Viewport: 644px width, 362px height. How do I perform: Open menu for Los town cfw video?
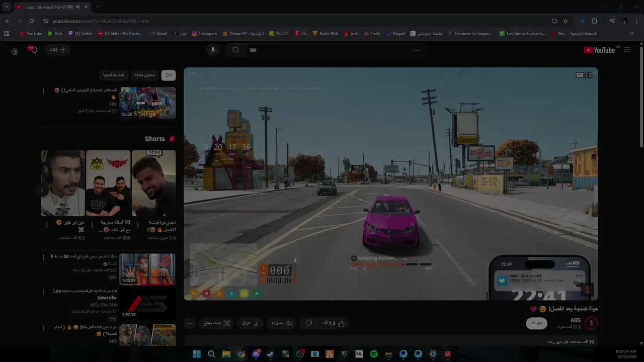coord(43,292)
